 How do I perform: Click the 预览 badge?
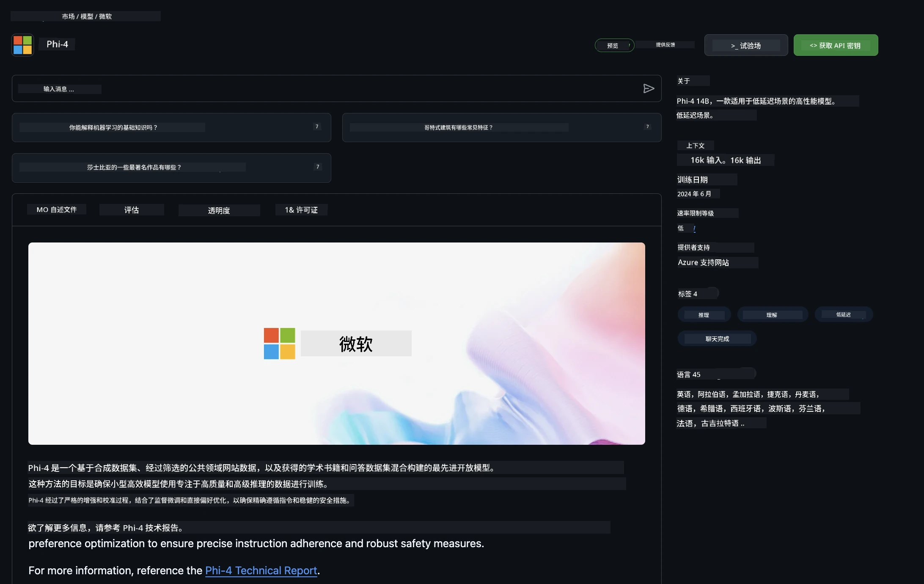tap(614, 45)
